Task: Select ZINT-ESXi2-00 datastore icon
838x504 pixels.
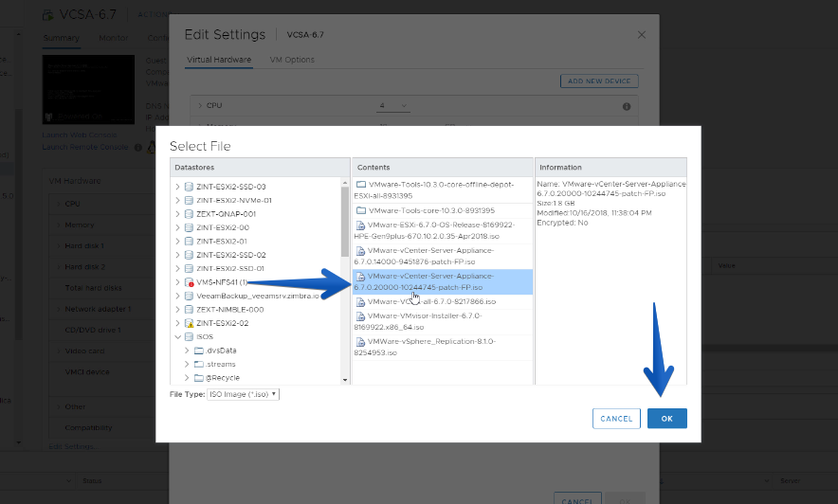Action: [x=189, y=227]
